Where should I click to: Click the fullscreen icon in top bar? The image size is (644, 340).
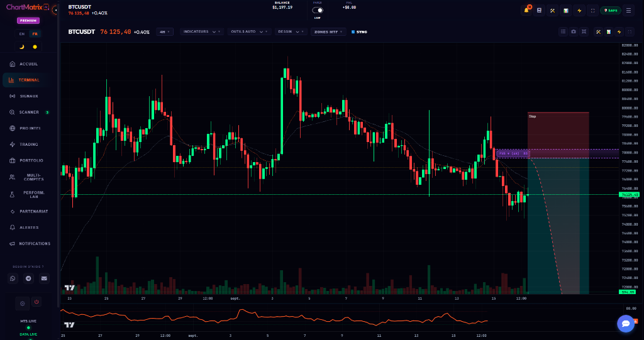click(592, 11)
